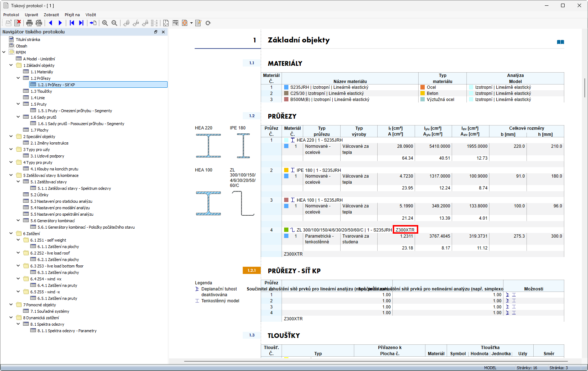Open the Zobrazit menu
This screenshot has width=588, height=371.
[x=51, y=14]
